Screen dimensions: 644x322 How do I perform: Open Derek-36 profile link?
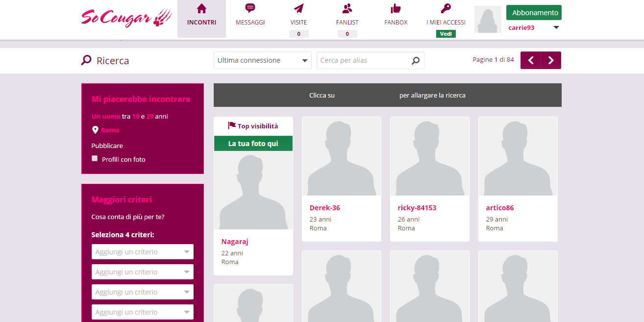pyautogui.click(x=324, y=208)
